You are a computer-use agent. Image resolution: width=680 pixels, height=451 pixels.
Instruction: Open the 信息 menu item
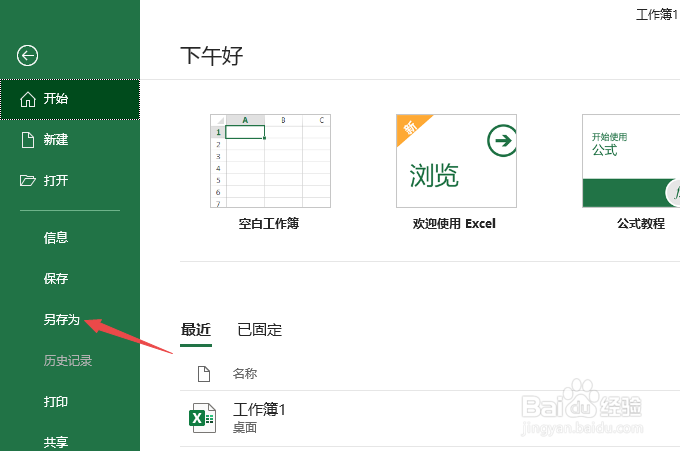[x=56, y=238]
